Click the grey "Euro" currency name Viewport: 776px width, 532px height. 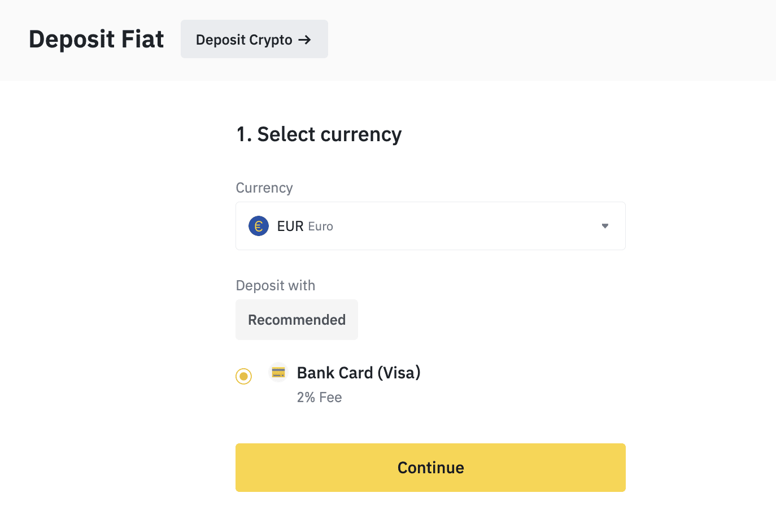321,226
